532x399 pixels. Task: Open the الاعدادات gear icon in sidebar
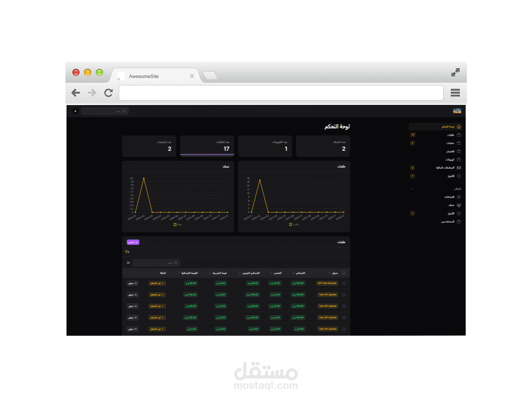459,197
